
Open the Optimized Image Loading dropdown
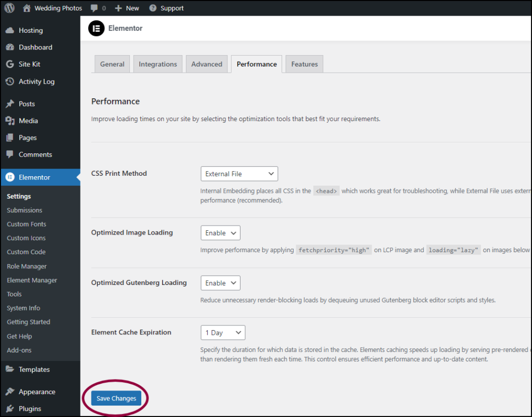click(x=220, y=232)
